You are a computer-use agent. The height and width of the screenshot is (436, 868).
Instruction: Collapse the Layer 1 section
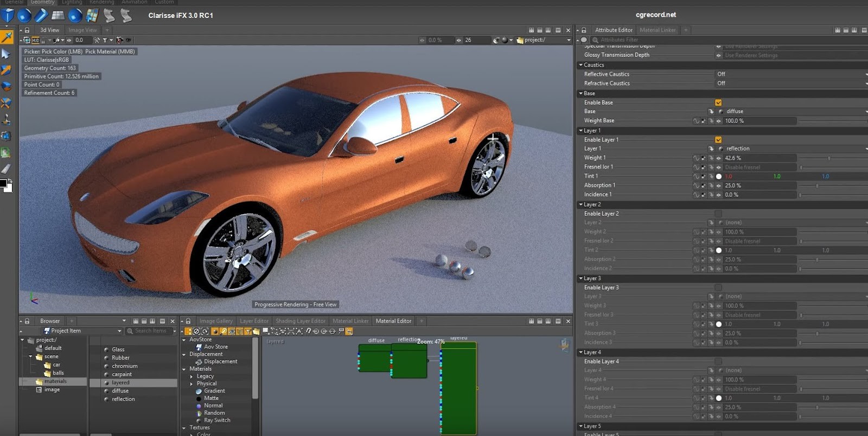(x=581, y=131)
